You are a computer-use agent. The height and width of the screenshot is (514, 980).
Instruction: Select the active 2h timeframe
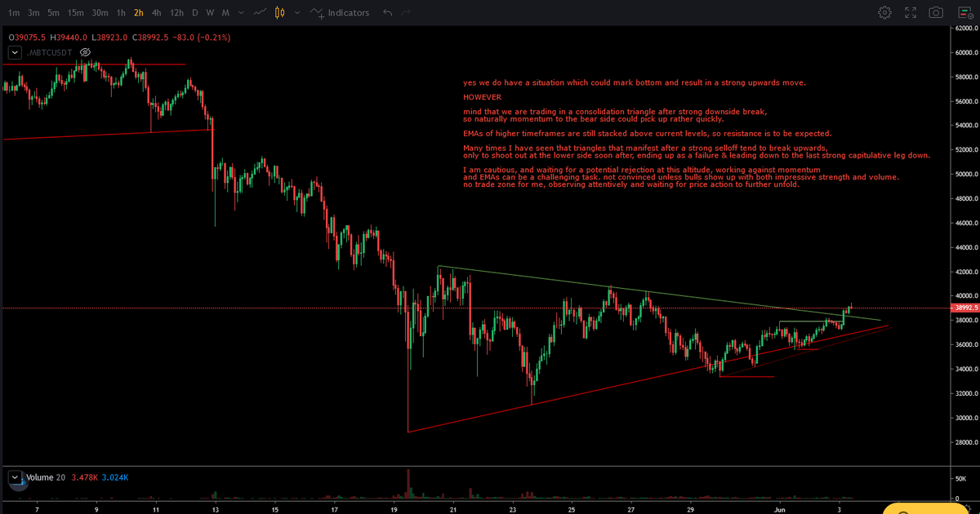(x=138, y=12)
